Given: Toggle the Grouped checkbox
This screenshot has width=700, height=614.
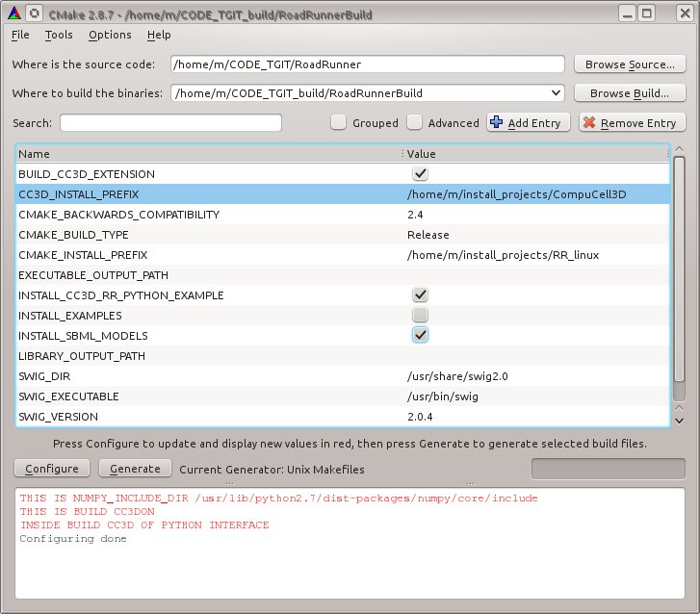Looking at the screenshot, I should coord(338,122).
